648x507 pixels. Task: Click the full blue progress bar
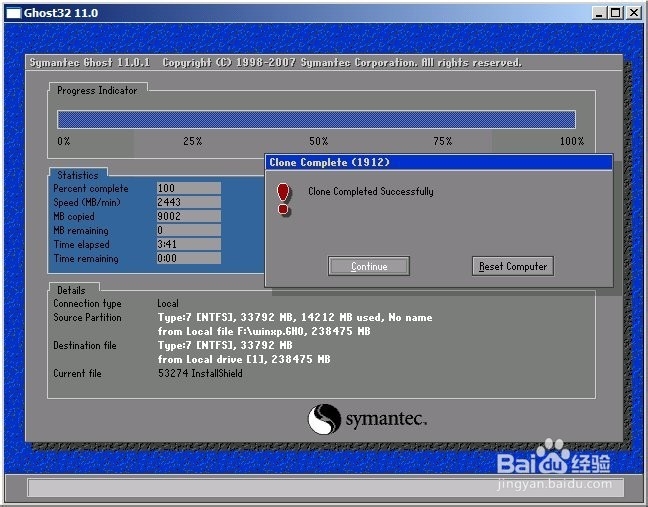point(317,120)
